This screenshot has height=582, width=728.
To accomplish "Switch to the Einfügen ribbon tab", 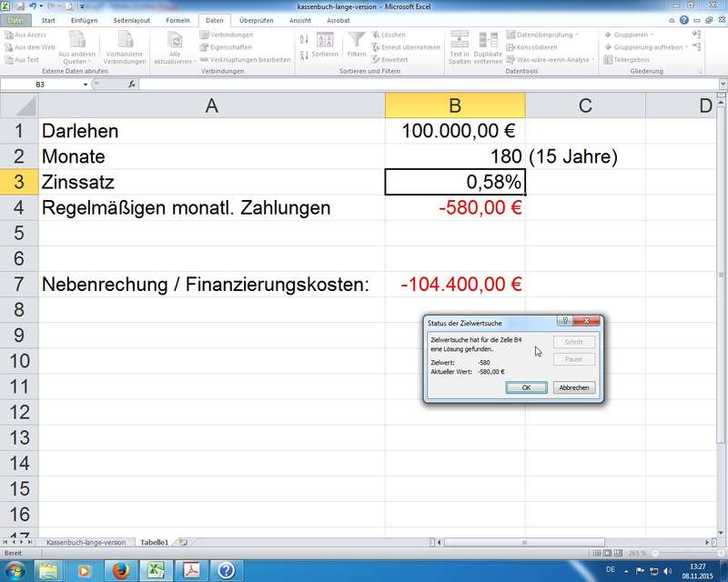I will (84, 20).
